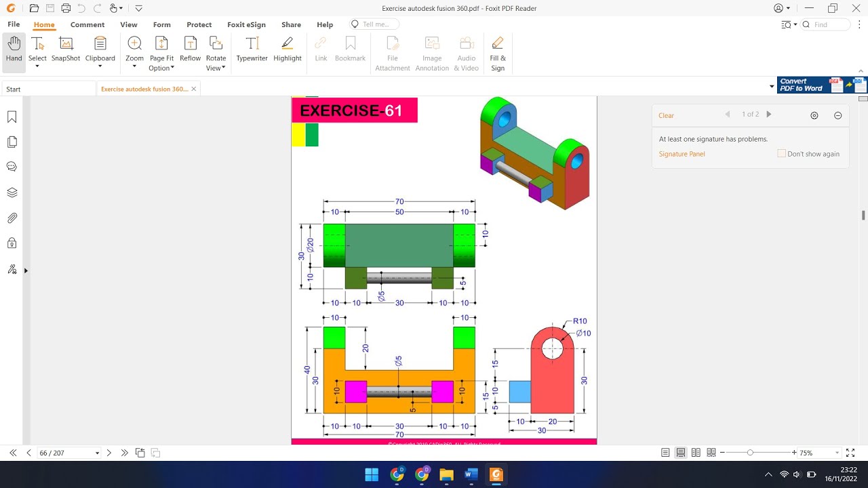Open the Fill & Sign tool

tap(498, 53)
